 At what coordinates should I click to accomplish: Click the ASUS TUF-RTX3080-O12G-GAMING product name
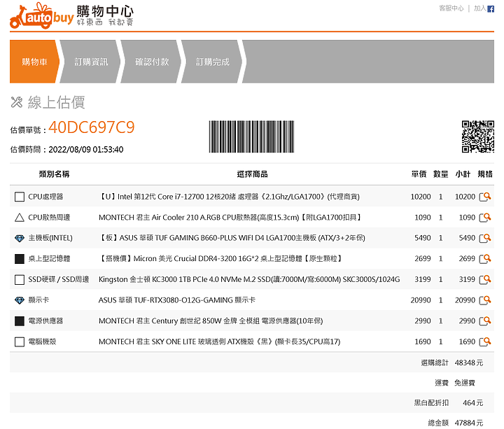point(177,300)
